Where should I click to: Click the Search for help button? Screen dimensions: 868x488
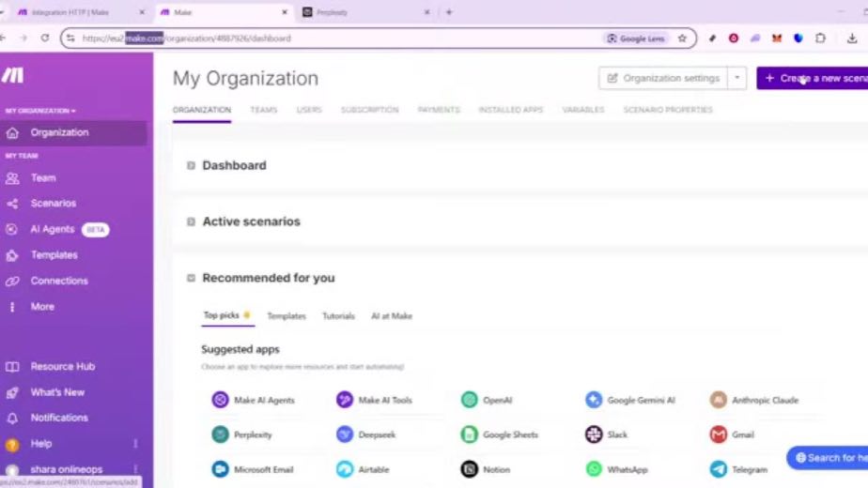point(827,458)
